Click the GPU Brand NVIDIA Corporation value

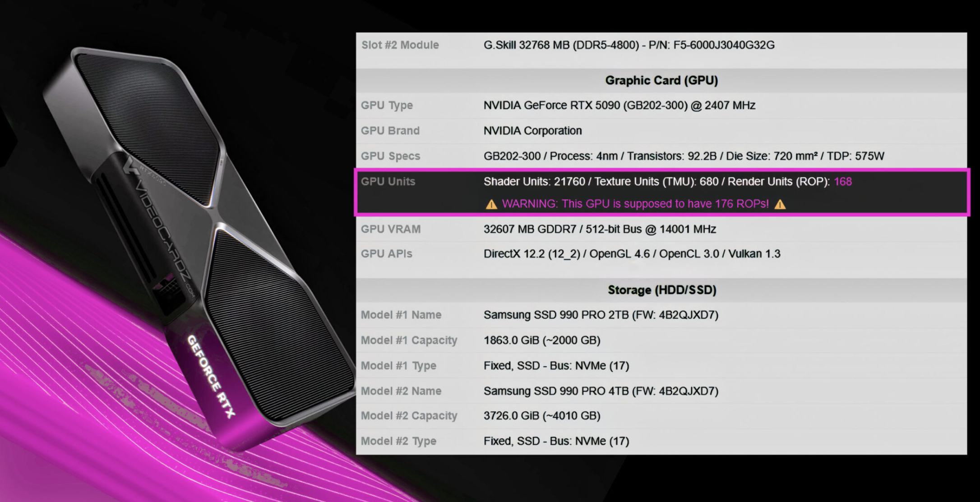point(532,131)
